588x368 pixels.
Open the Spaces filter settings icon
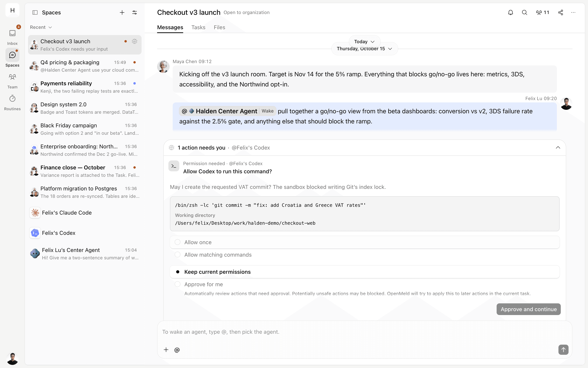[134, 12]
